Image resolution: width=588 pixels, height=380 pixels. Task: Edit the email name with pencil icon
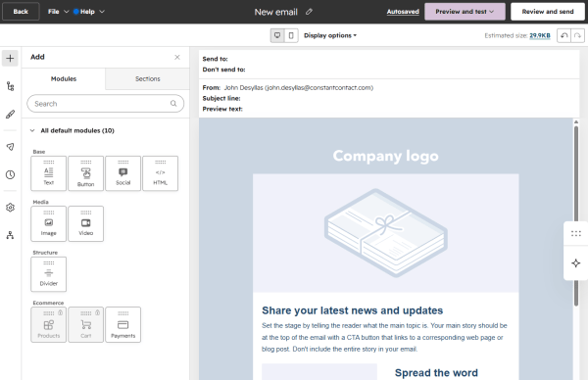click(x=309, y=12)
